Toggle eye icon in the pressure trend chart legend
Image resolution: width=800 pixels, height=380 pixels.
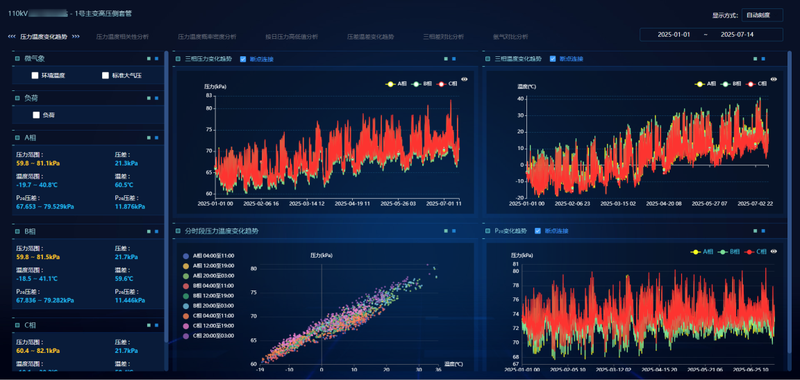tap(464, 79)
